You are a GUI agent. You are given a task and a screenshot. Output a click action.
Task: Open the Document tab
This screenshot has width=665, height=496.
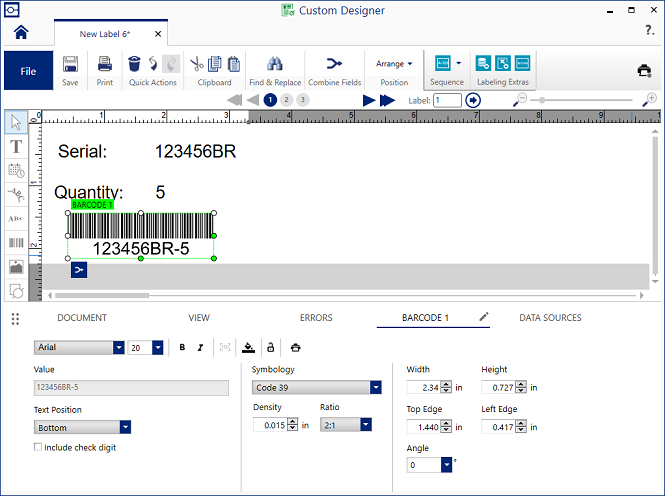82,318
